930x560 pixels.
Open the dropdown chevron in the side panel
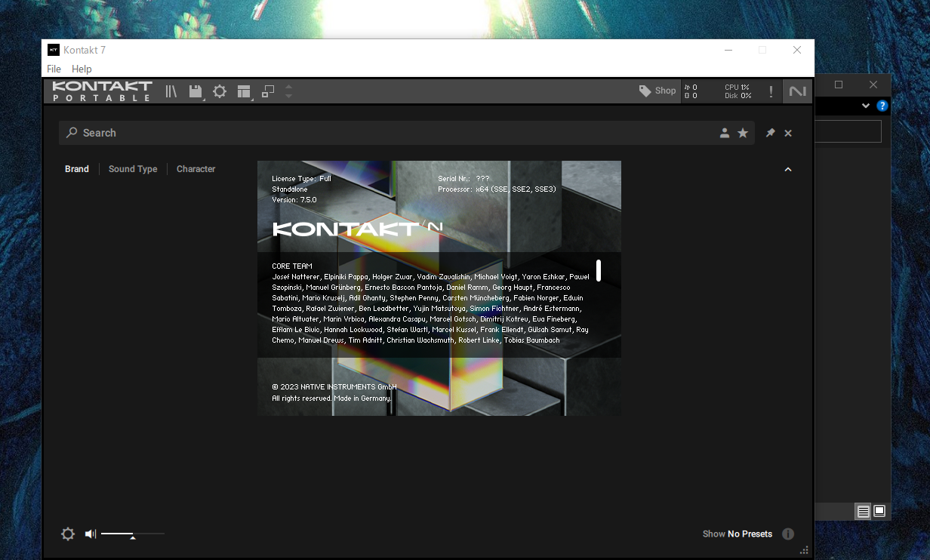[x=865, y=106]
